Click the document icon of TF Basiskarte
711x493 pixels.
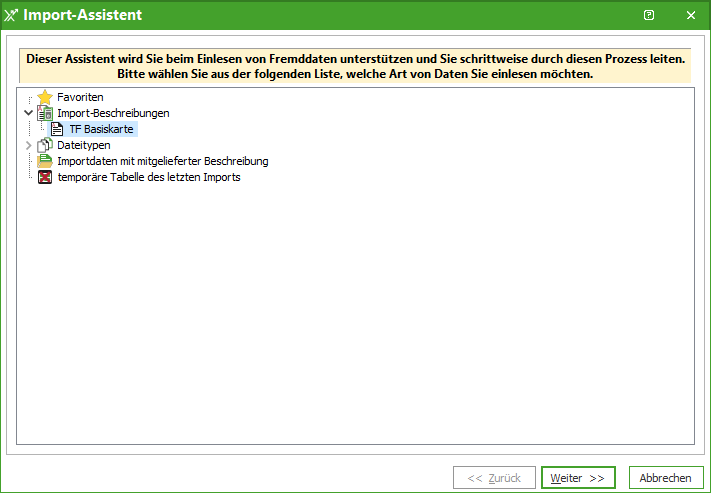point(58,130)
